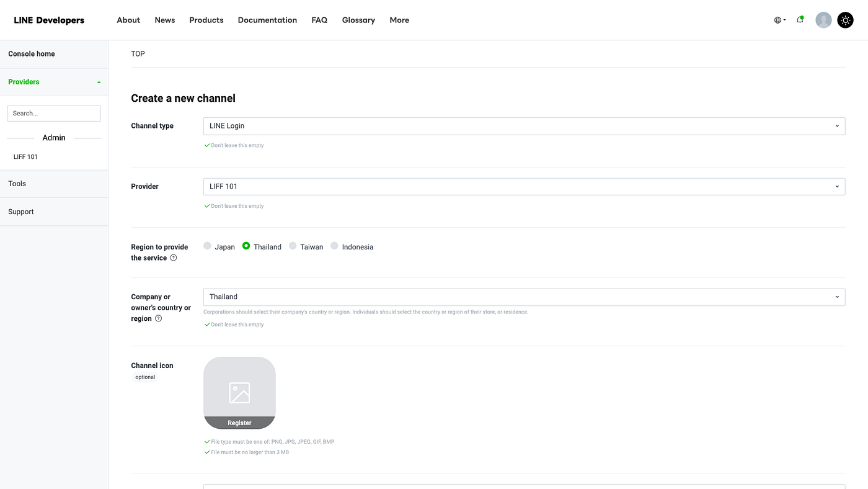Open the user profile avatar

point(823,20)
